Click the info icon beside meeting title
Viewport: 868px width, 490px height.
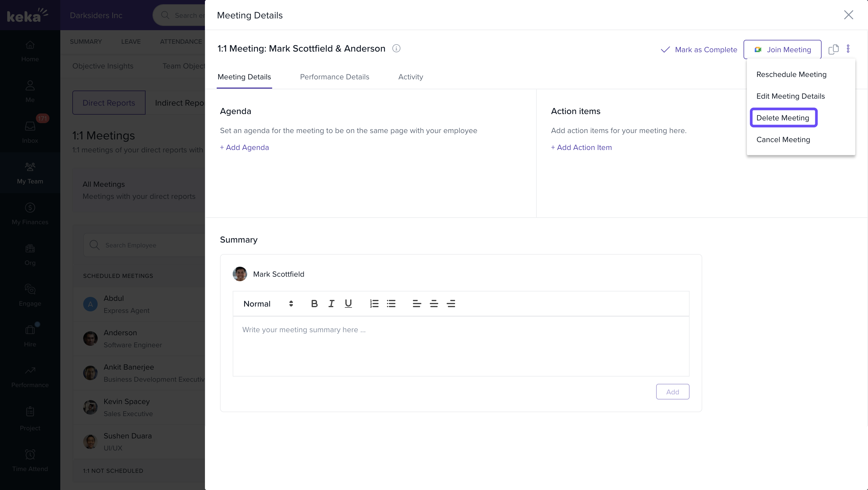pos(396,49)
